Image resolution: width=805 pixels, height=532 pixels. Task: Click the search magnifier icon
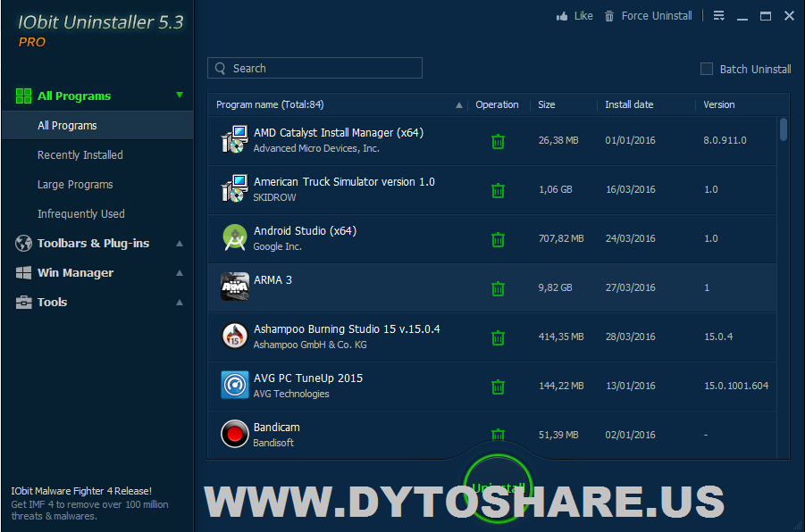point(221,68)
